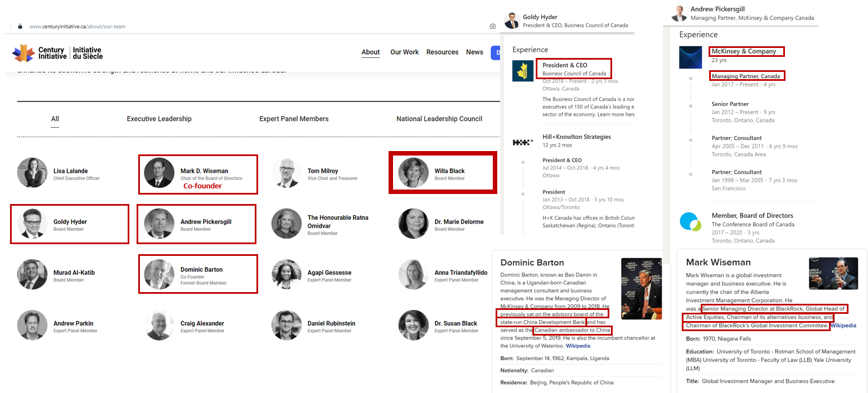Viewport: 868px width, 393px height.
Task: Open the About menu item
Action: [371, 52]
